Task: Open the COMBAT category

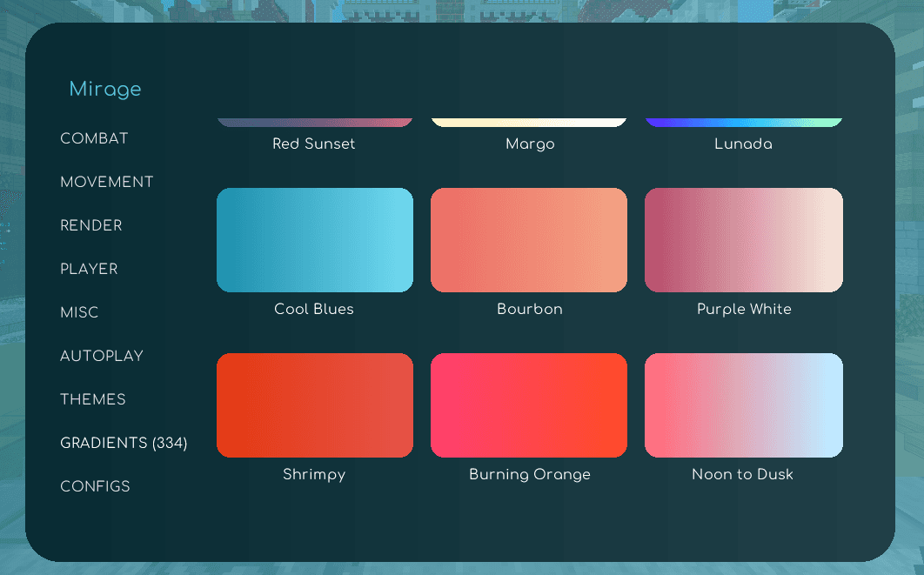Action: [x=93, y=138]
